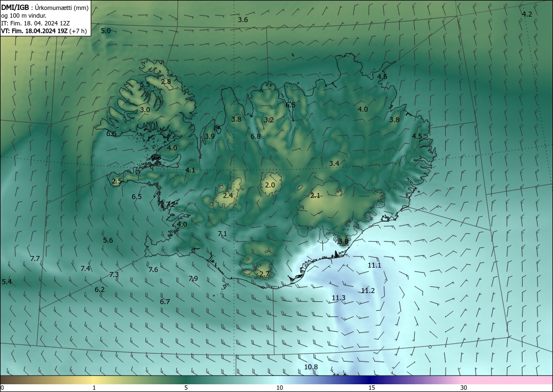Click the 0 tick on the color scale
553x392 pixels.
coord(2,388)
